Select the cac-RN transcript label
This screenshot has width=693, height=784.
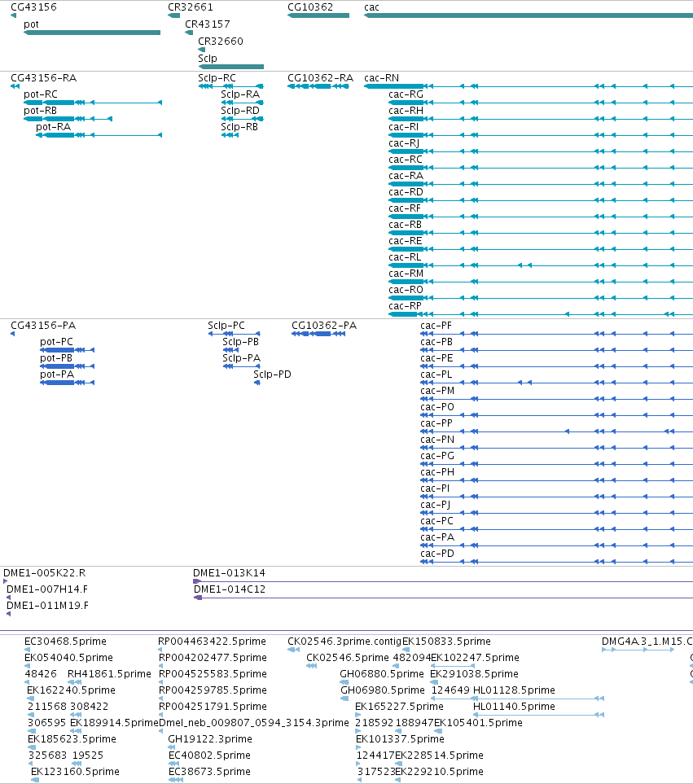pos(381,78)
